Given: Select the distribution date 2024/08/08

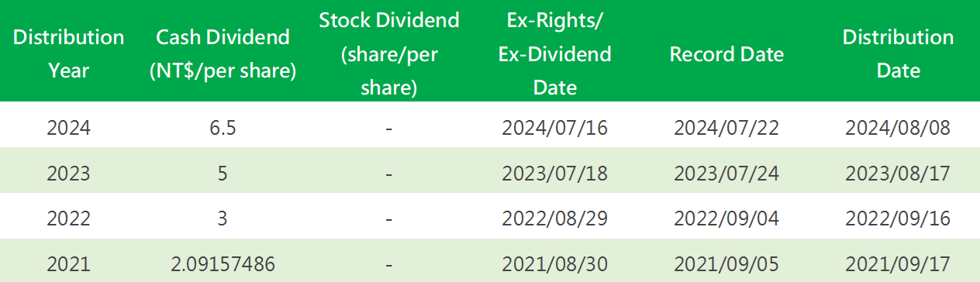Looking at the screenshot, I should click(x=898, y=128).
